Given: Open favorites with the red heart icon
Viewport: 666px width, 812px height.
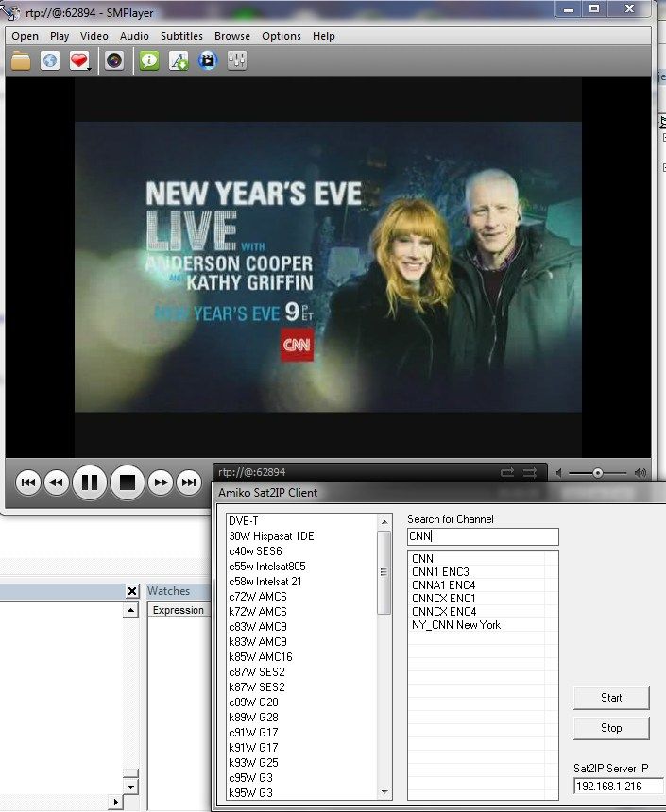Looking at the screenshot, I should coord(79,60).
